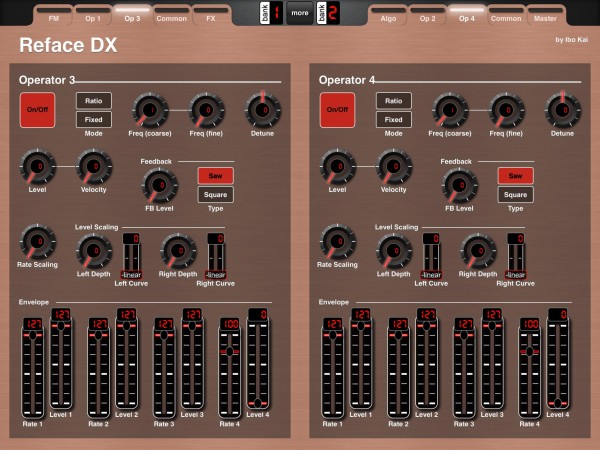The height and width of the screenshot is (450, 600).
Task: Click Operator 3 Level 1 envelope slider handle
Action: click(61, 326)
